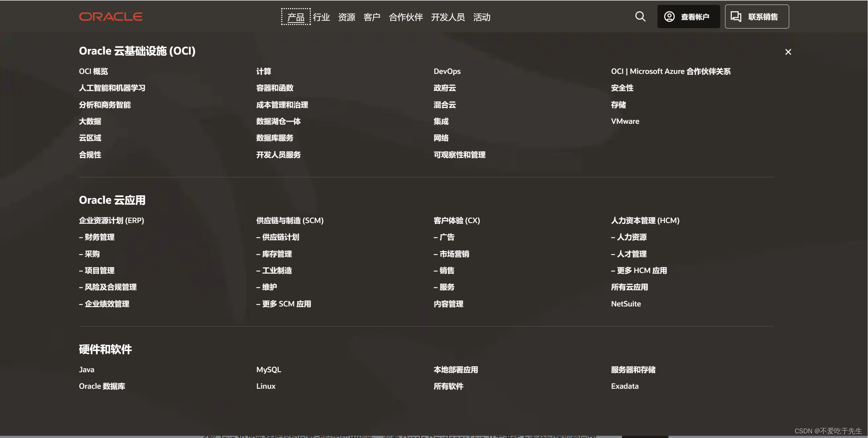This screenshot has width=868, height=438.
Task: Select the DevOps link
Action: (447, 71)
